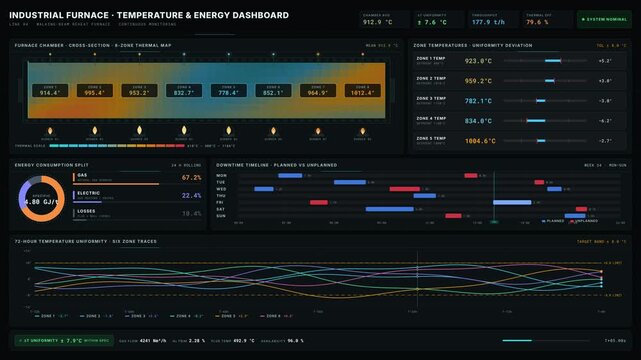Image resolution: width=641 pixels, height=360 pixels.
Task: Click thermocouple dot above Zone 2 card
Action: pyautogui.click(x=95, y=54)
